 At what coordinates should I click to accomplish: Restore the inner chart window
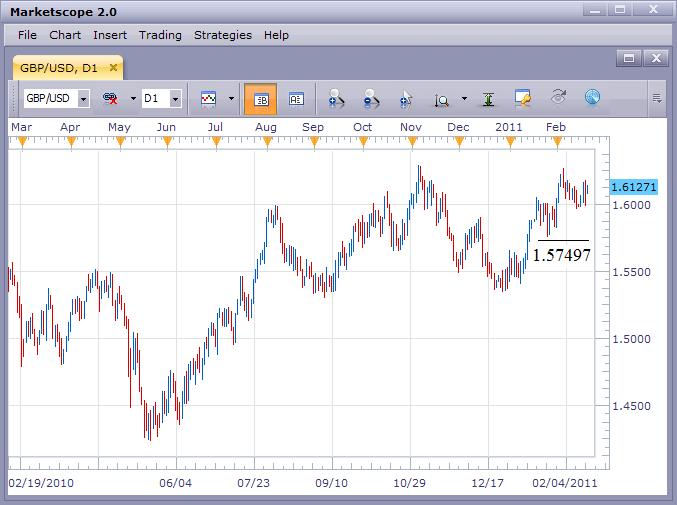tap(629, 58)
